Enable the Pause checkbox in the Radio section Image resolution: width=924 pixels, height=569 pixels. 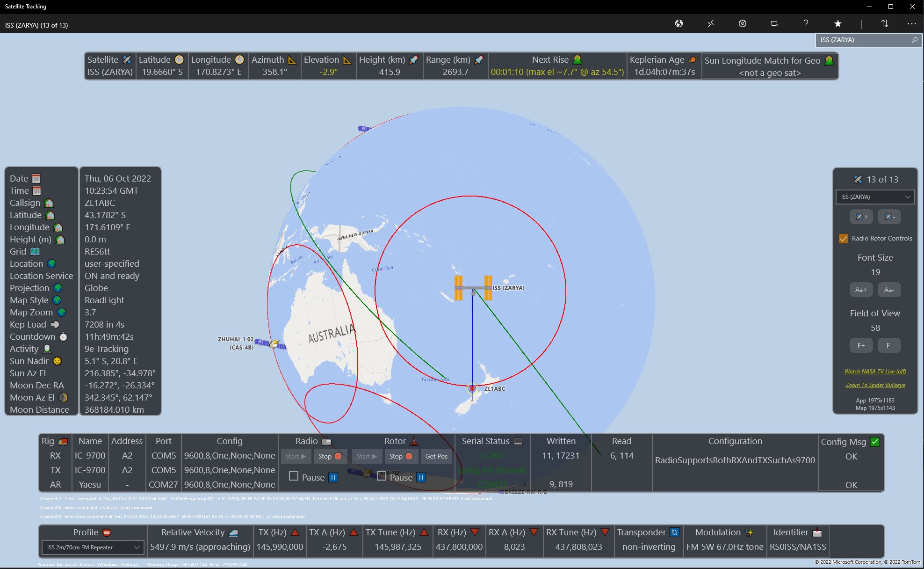pyautogui.click(x=294, y=476)
